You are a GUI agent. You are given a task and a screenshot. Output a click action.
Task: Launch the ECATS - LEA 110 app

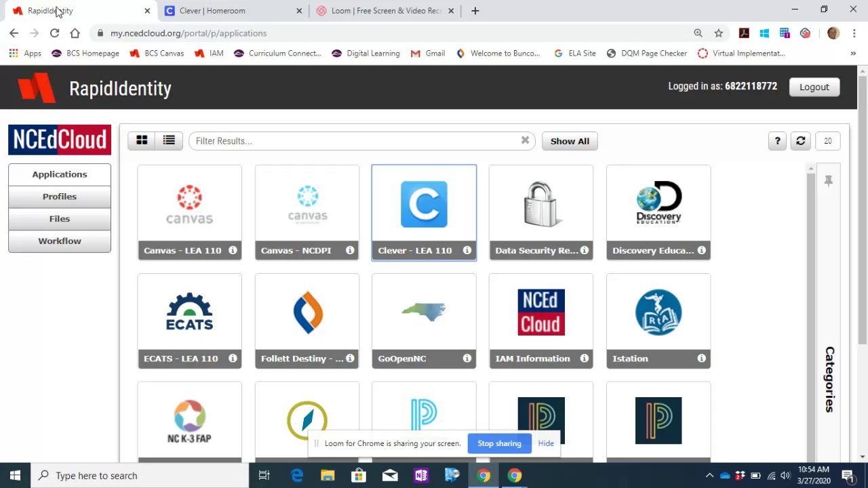pos(189,321)
